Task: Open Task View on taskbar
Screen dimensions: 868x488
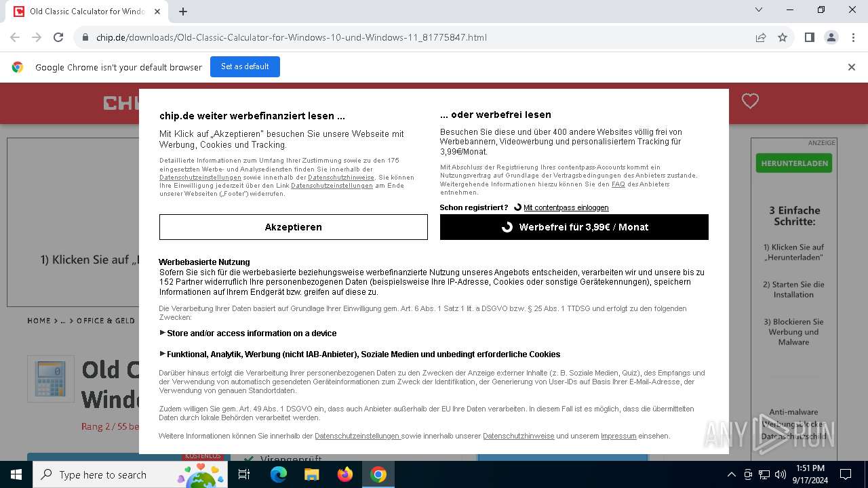Action: 244,474
